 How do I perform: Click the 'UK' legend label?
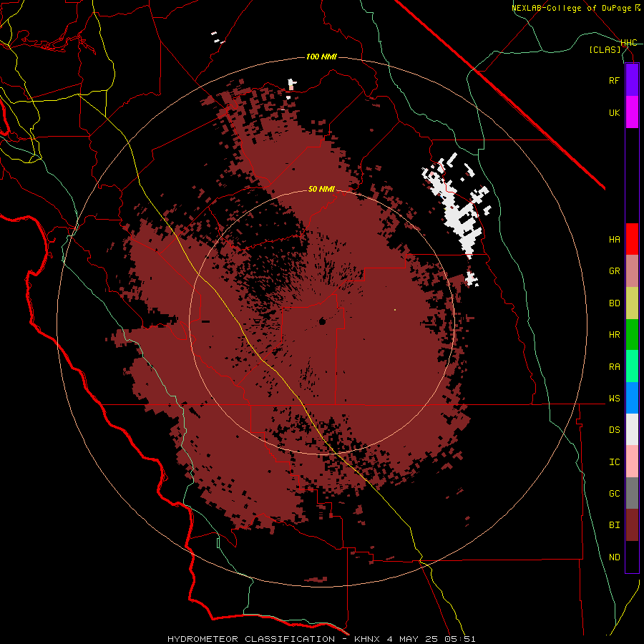pos(615,112)
